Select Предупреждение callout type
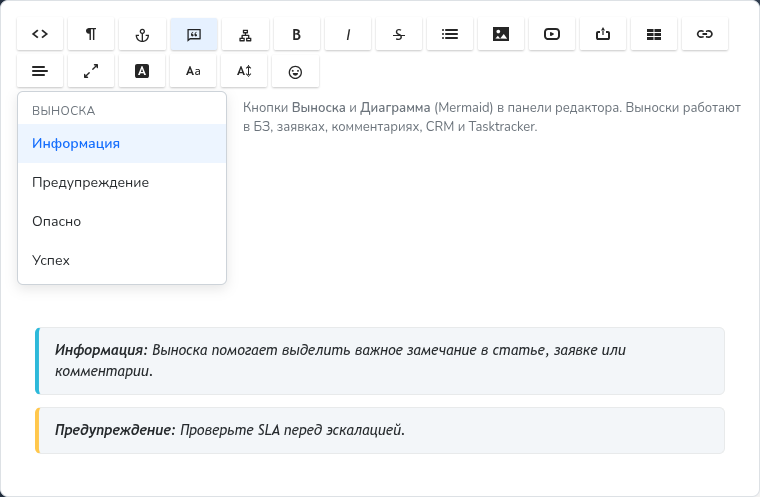Viewport: 760px width, 497px height. point(122,182)
